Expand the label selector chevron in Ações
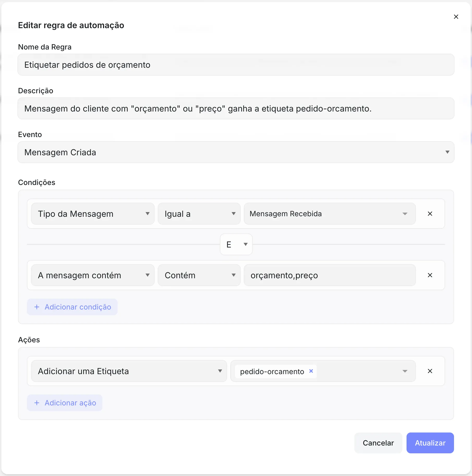 coord(405,371)
